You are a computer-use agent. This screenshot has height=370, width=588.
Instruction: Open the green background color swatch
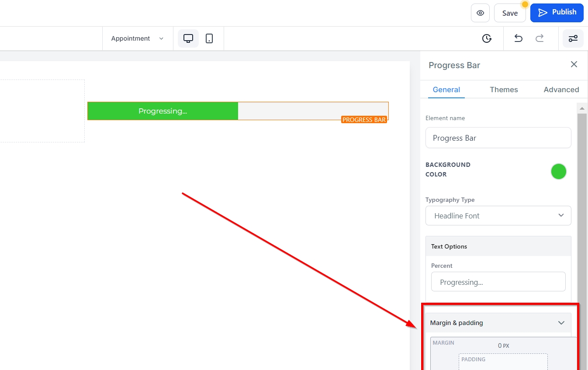(558, 172)
